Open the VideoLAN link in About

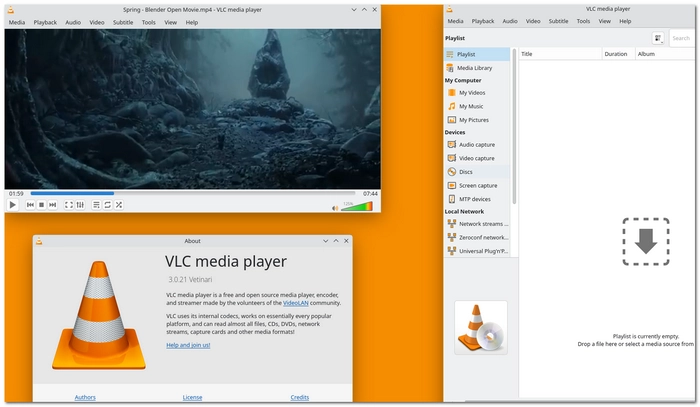click(296, 303)
